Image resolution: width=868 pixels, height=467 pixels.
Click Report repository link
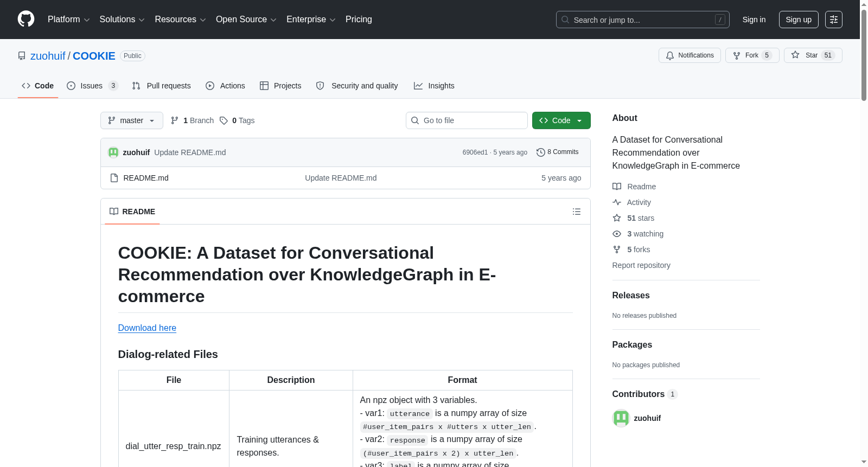pos(641,265)
